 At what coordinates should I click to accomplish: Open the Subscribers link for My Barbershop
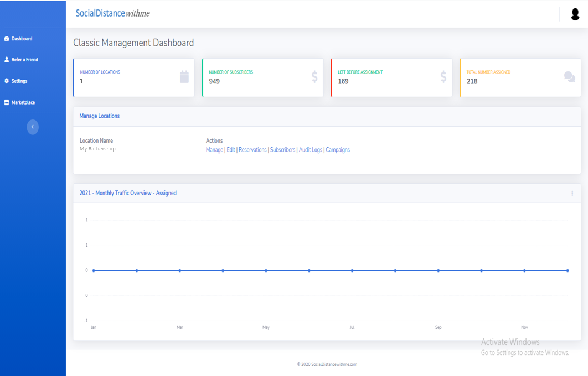coord(282,150)
